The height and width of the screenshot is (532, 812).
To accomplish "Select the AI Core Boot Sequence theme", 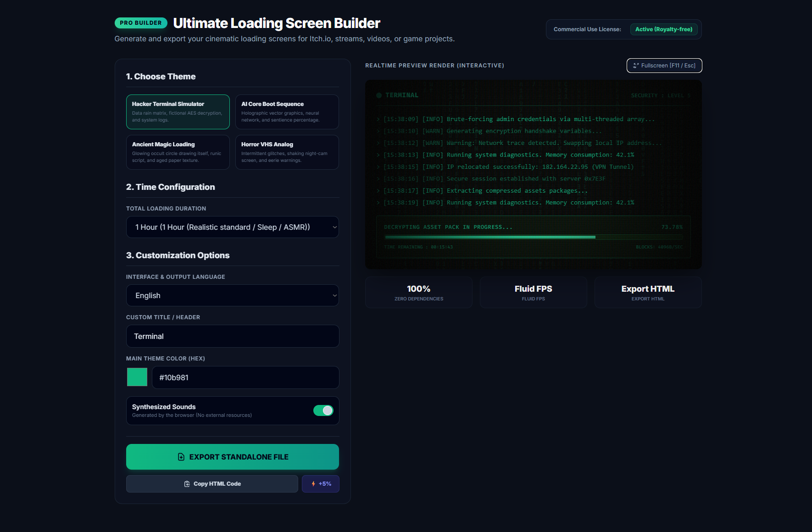I will pyautogui.click(x=287, y=112).
